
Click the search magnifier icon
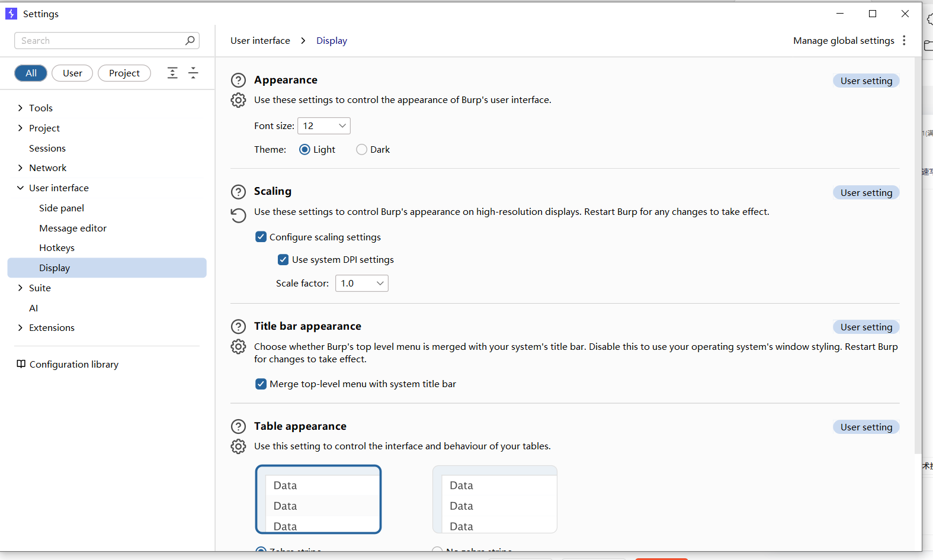190,40
